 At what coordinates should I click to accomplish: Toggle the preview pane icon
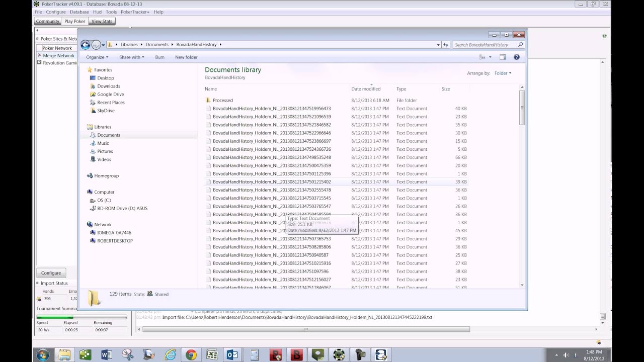coord(502,57)
